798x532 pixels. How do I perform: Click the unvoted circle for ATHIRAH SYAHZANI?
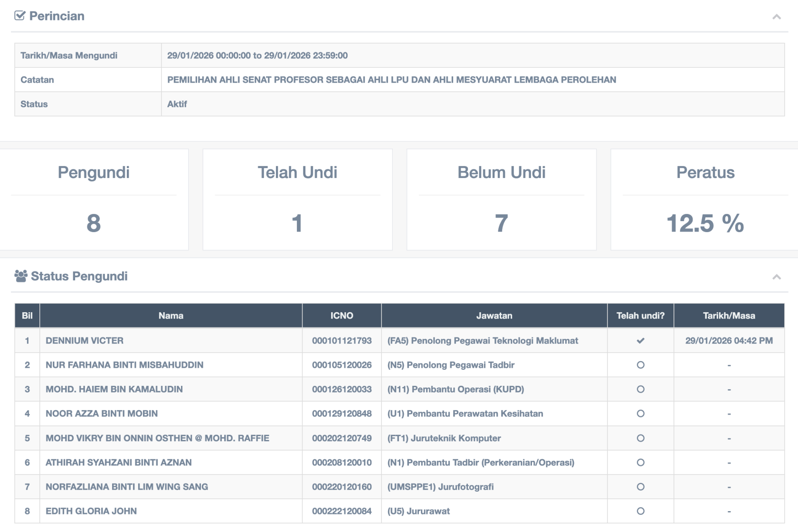(x=640, y=462)
